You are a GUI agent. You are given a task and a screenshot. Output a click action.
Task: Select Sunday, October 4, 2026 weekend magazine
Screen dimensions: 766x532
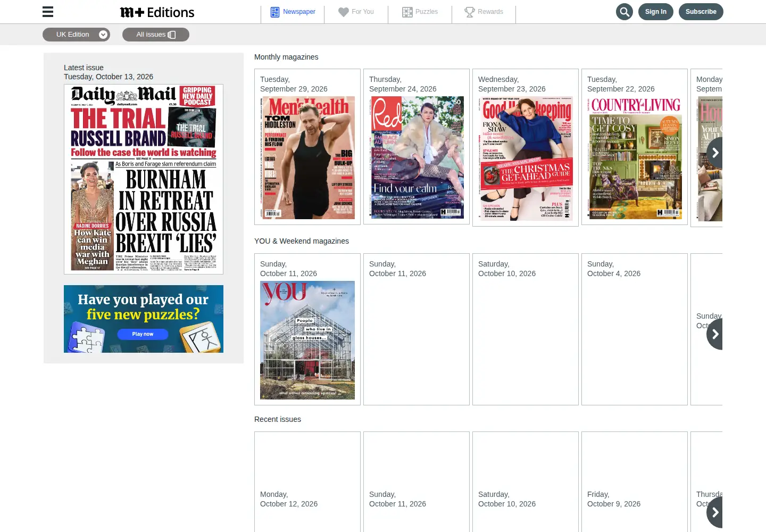635,329
